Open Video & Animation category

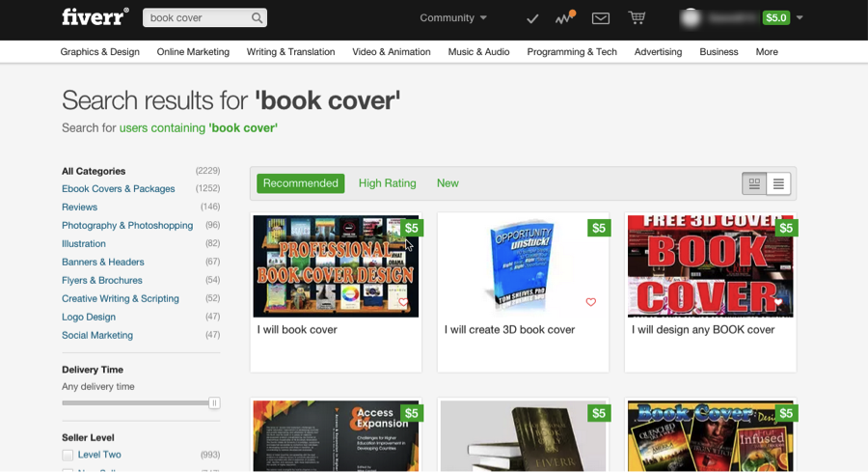[392, 51]
